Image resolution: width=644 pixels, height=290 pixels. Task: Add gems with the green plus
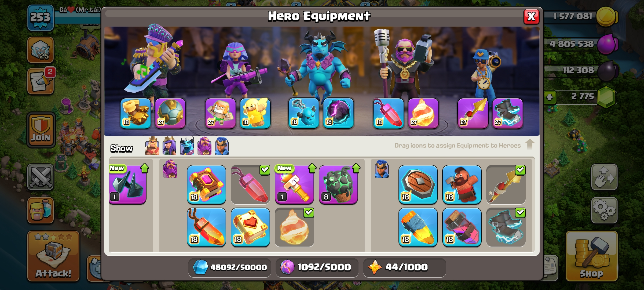coord(550,97)
